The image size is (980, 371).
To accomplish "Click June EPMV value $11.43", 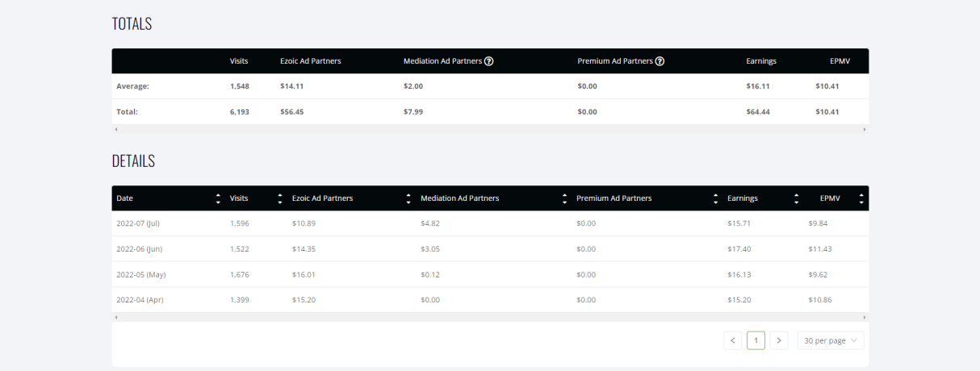I will pos(819,249).
